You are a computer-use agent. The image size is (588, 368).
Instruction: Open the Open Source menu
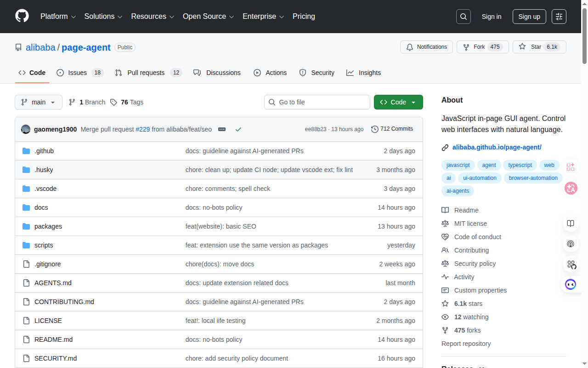coord(209,17)
